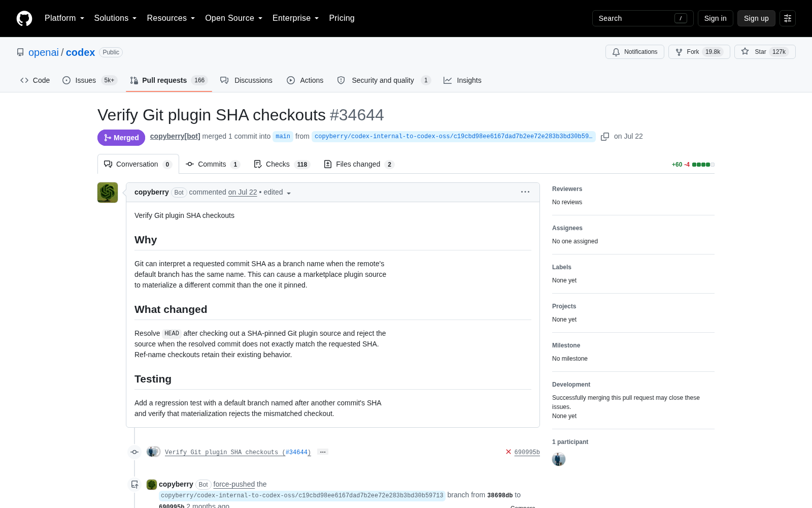812x508 pixels.
Task: Open the Actions tab
Action: coord(305,80)
